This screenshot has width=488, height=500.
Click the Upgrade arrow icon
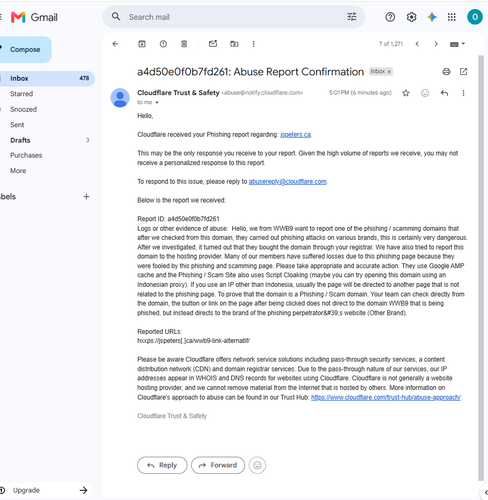point(83,490)
